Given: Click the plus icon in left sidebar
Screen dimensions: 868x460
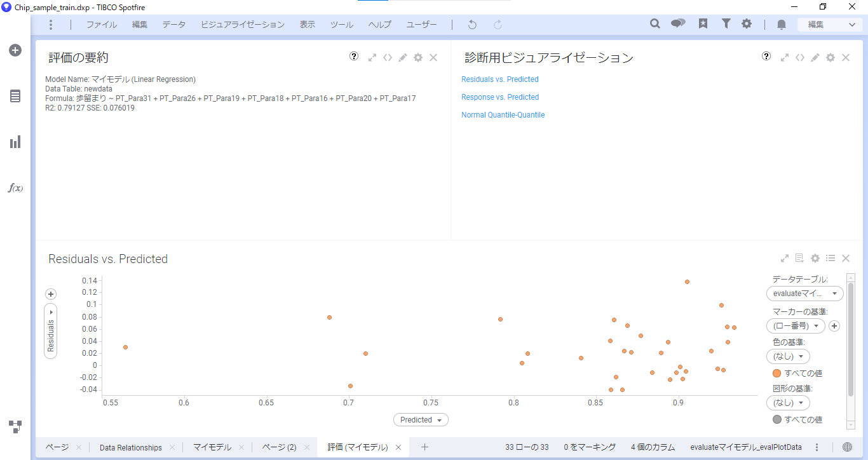Looking at the screenshot, I should pos(15,50).
